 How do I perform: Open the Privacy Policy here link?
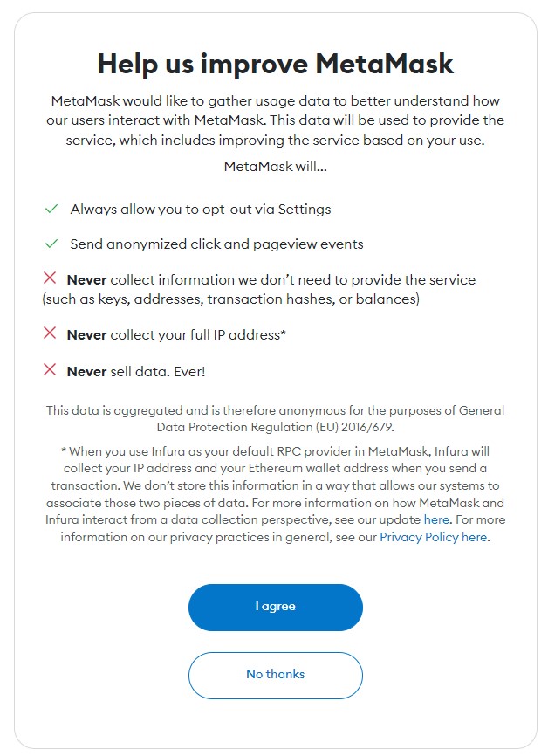(434, 537)
